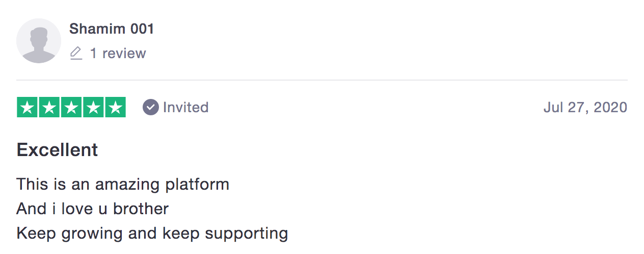
Task: Click the 'This is an amazing platform' line
Action: coord(123,184)
